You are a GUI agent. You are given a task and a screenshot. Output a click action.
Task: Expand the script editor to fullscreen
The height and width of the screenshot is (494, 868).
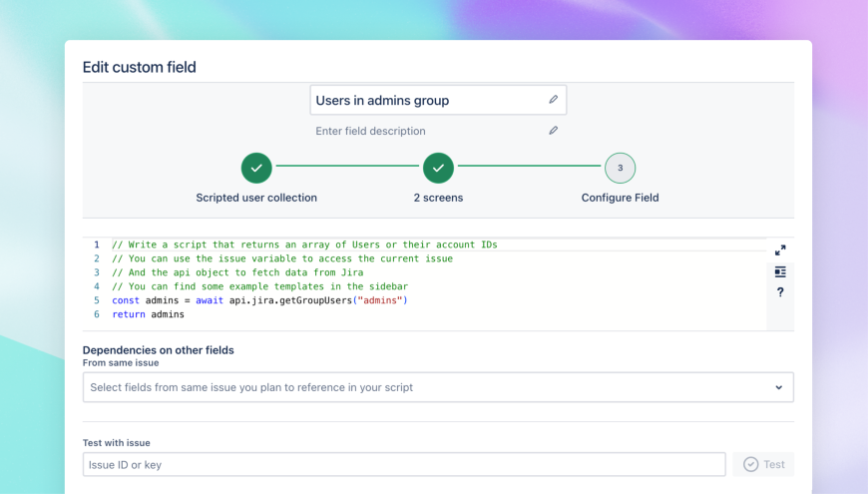(x=780, y=250)
